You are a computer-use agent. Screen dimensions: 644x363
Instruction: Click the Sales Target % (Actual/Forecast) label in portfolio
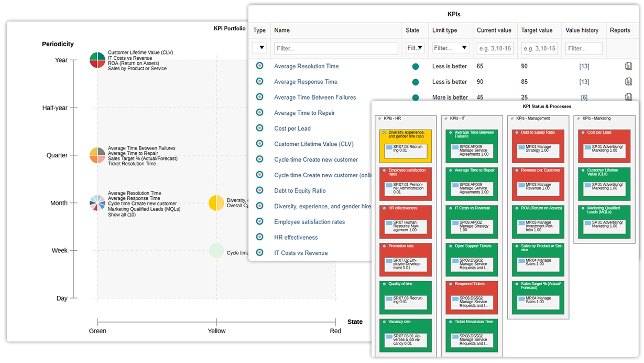coord(143,158)
